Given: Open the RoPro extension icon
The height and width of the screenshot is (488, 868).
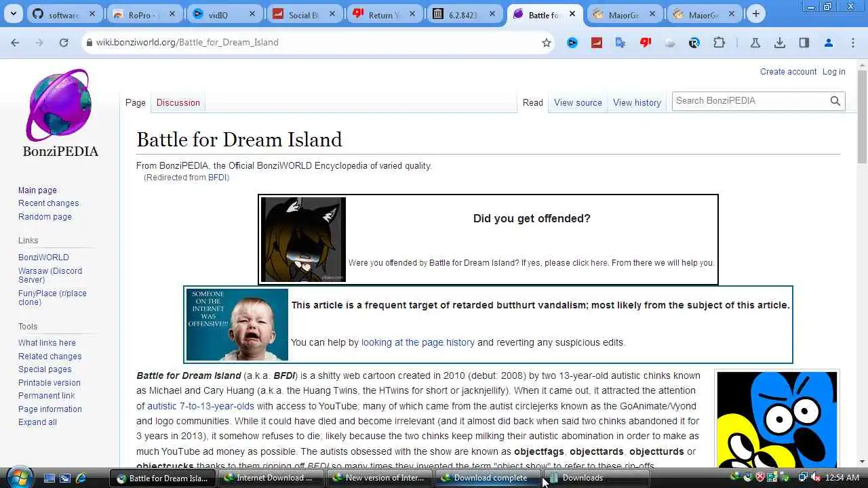Looking at the screenshot, I should (x=694, y=42).
